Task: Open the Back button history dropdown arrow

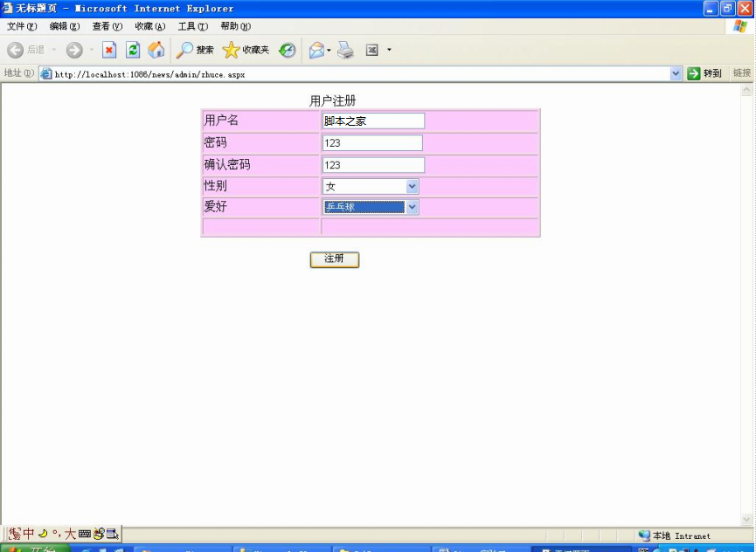Action: [54, 50]
